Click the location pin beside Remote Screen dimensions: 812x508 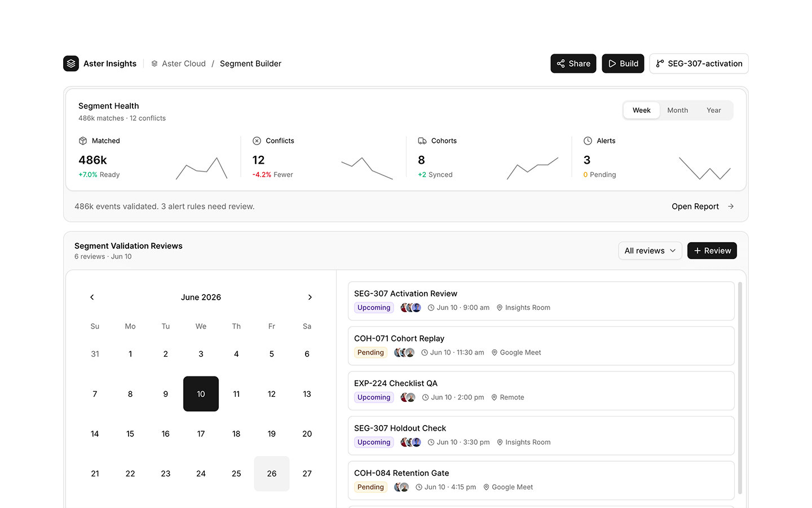pyautogui.click(x=495, y=397)
